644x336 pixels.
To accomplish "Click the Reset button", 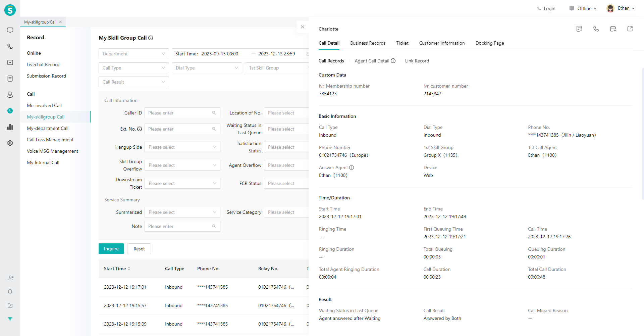I will 139,249.
